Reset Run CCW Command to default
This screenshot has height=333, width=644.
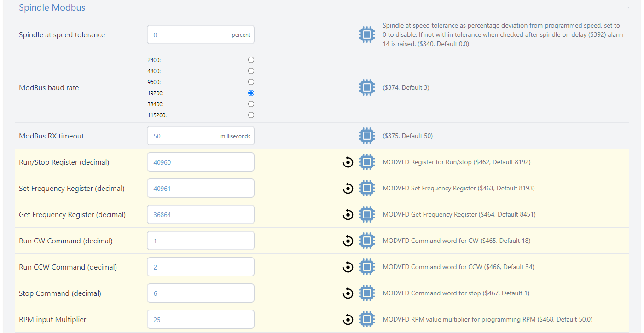(348, 267)
